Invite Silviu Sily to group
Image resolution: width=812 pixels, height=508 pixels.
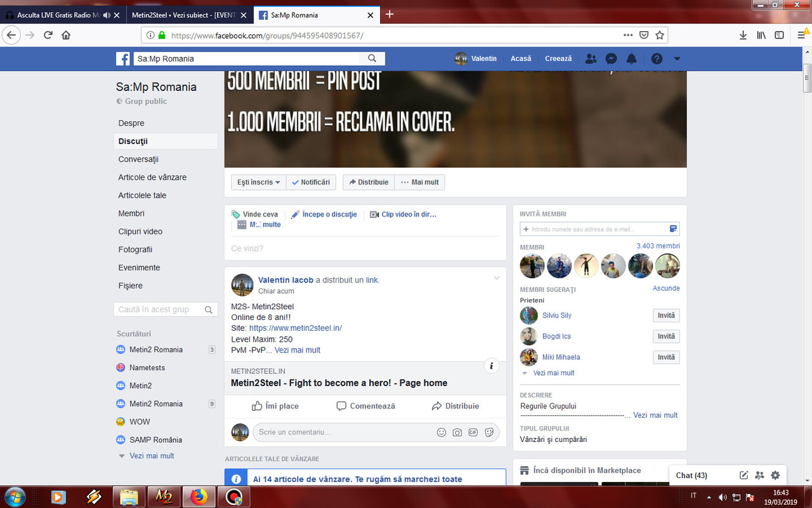point(666,316)
